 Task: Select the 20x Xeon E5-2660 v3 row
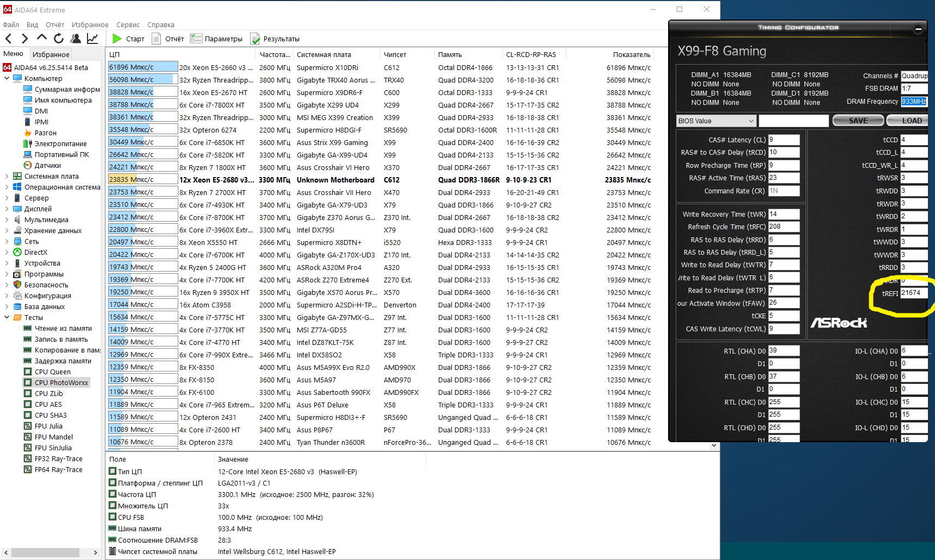380,67
